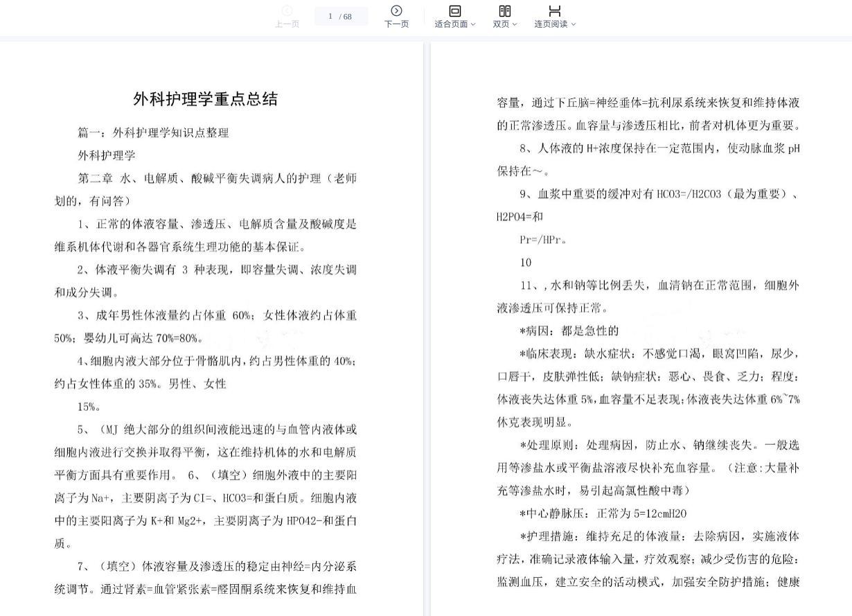This screenshot has width=852, height=616.
Task: Expand the 连页阅读 dropdown chevron
Action: coord(573,24)
